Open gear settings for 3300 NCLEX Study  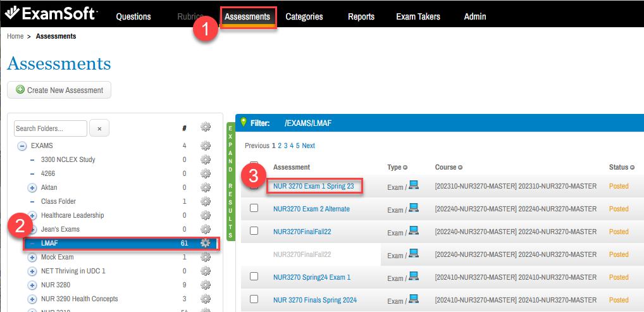(206, 159)
